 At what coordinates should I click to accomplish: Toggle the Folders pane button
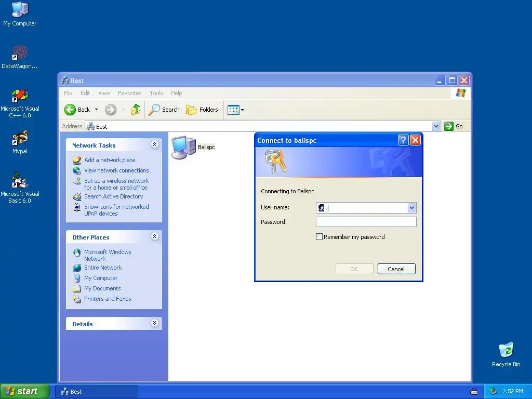point(202,110)
